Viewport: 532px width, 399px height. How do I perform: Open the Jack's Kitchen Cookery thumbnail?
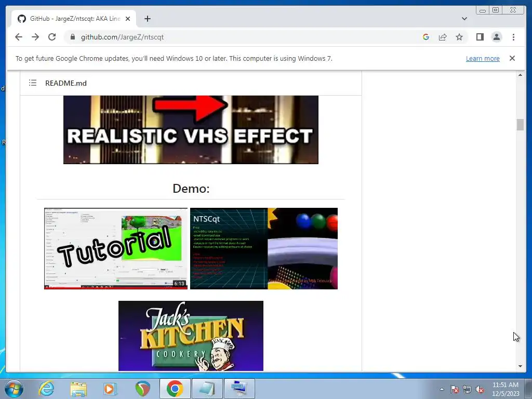[x=191, y=336]
